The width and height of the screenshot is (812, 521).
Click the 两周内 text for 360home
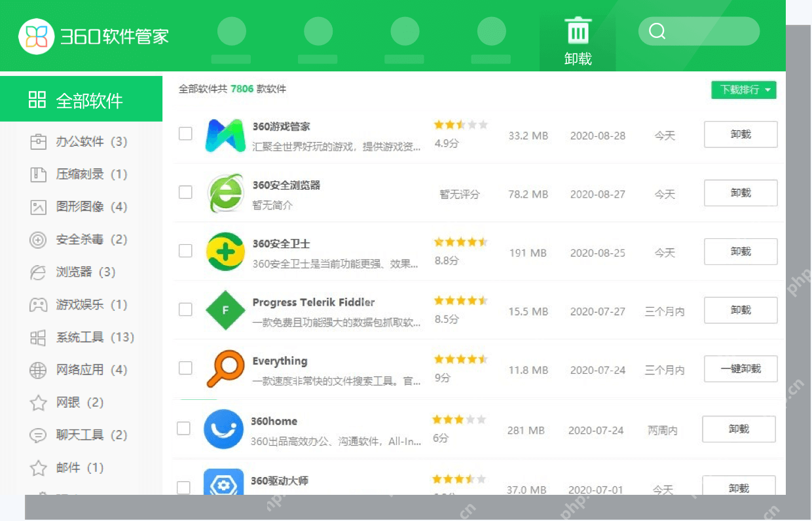663,431
